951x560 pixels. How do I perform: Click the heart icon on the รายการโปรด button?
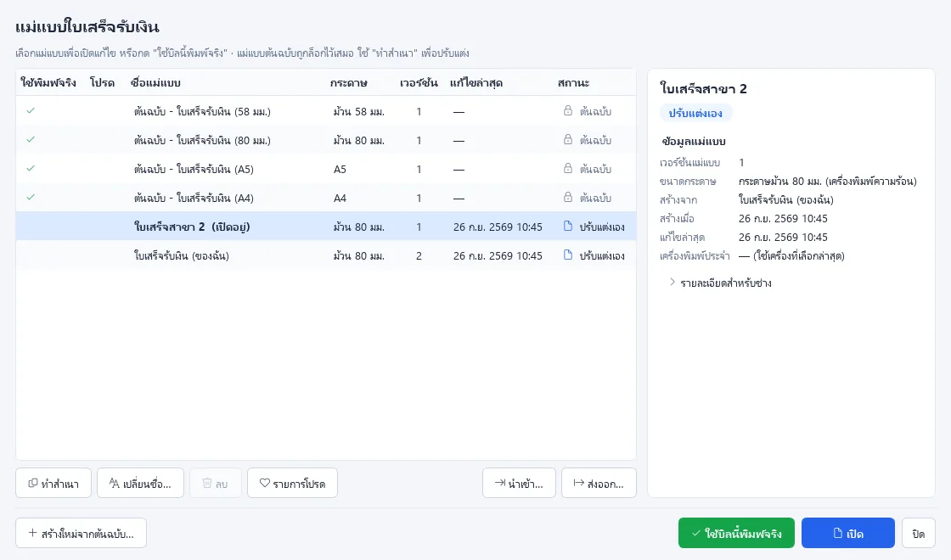[x=264, y=483]
